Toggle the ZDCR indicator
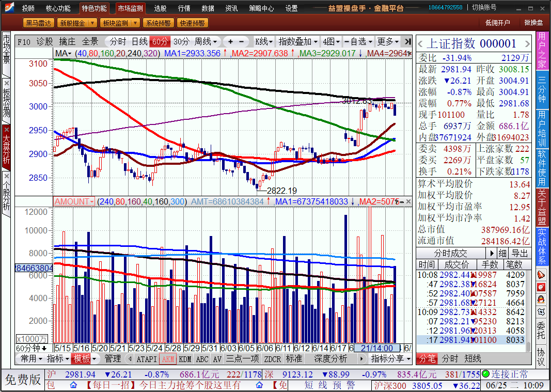 (272, 359)
